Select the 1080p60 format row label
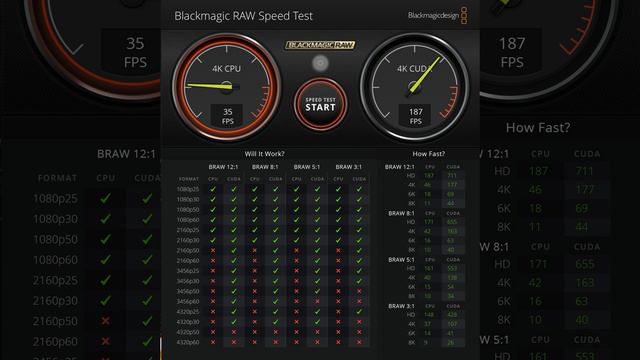Viewport: 640px width, 360px height. pyautogui.click(x=188, y=220)
